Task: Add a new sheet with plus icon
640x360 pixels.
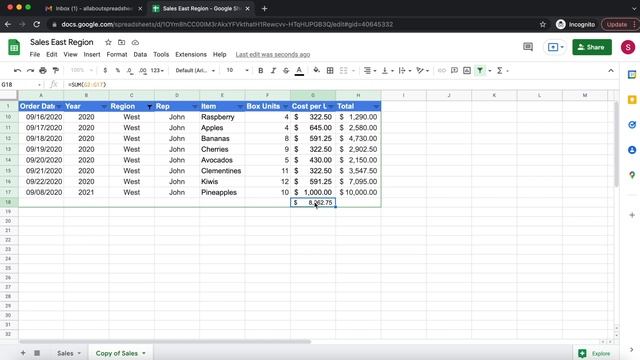Action: pos(23,353)
